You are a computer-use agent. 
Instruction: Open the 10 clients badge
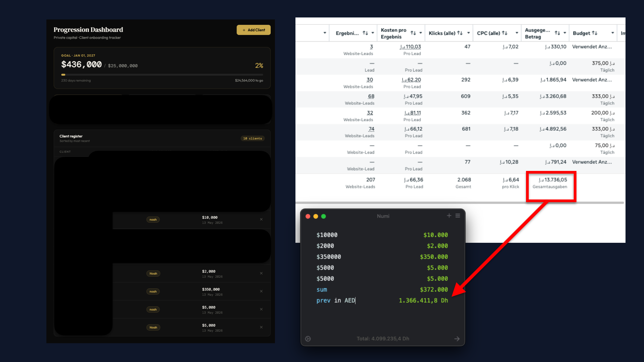[252, 138]
